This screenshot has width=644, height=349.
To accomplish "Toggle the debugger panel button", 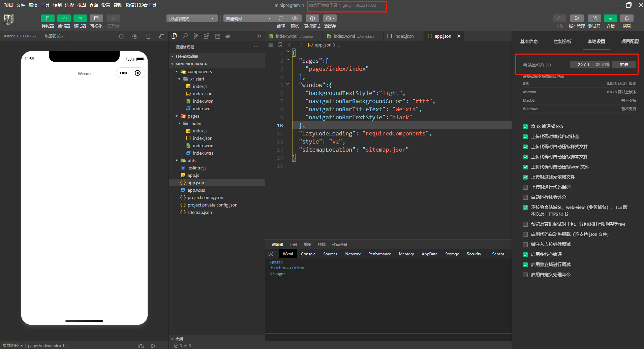I will pos(80,18).
